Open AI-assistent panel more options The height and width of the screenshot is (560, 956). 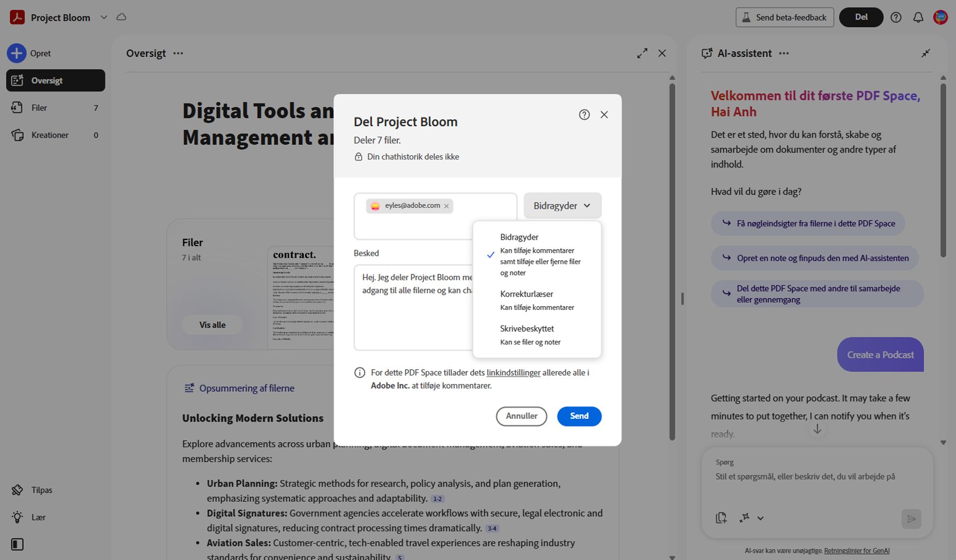click(784, 53)
